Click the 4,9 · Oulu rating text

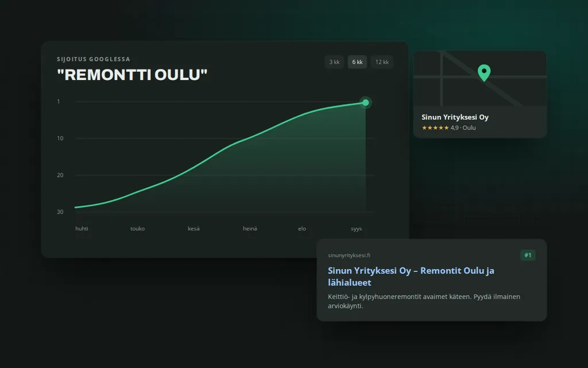click(463, 128)
